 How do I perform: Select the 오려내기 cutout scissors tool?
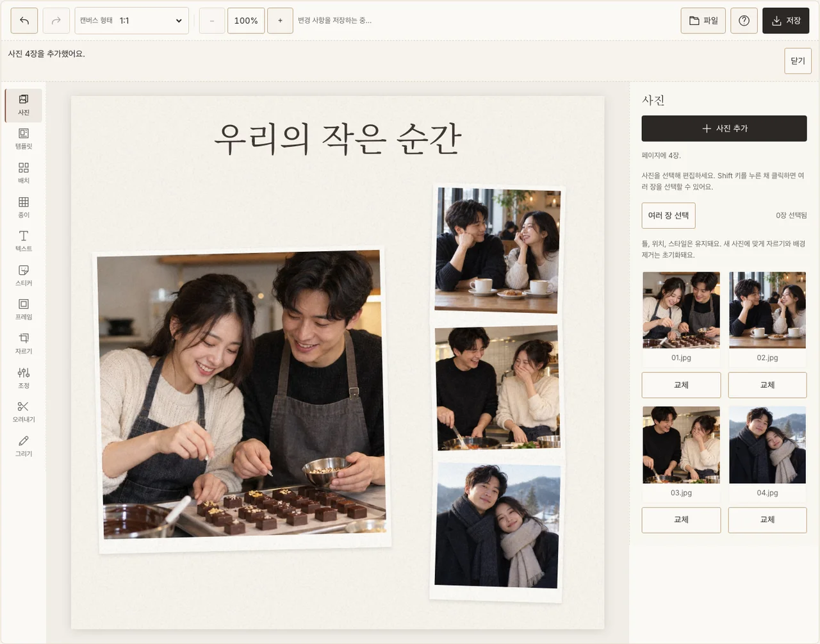pos(24,412)
